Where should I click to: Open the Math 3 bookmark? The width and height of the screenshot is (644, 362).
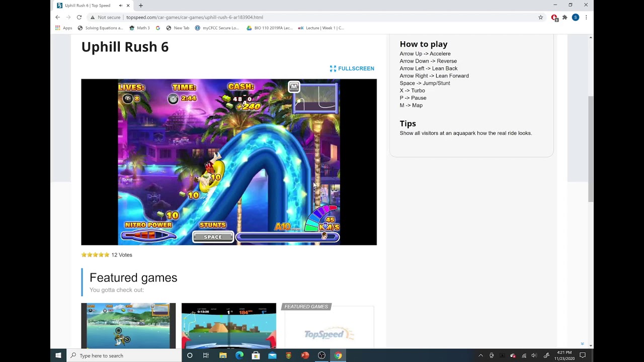tap(139, 28)
